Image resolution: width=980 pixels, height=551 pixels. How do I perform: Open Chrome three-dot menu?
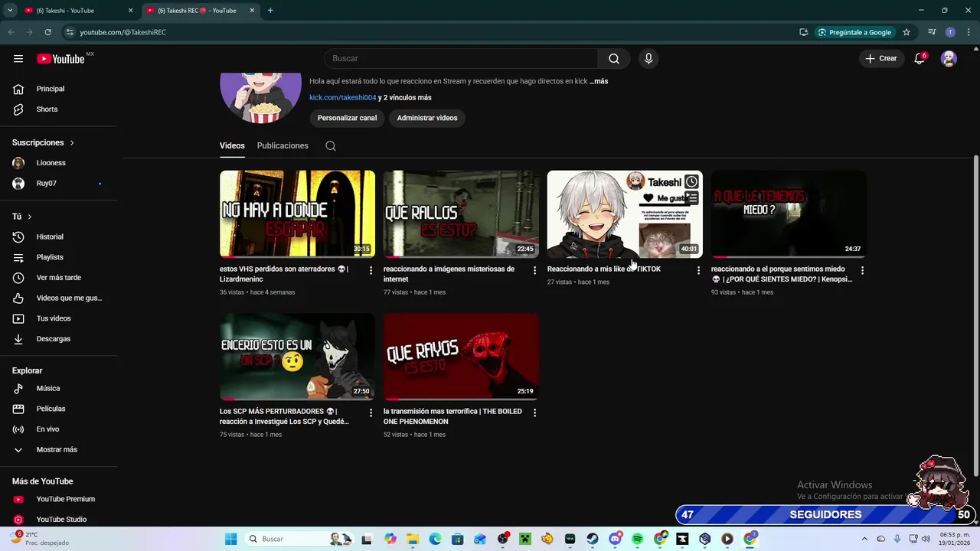tap(969, 32)
